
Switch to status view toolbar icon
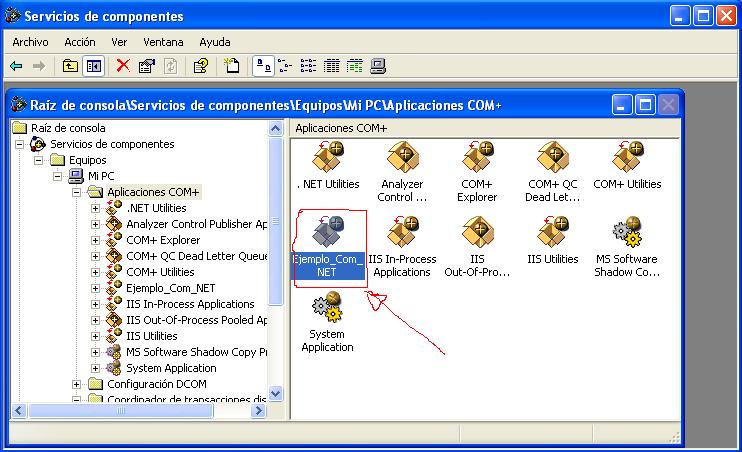click(354, 66)
